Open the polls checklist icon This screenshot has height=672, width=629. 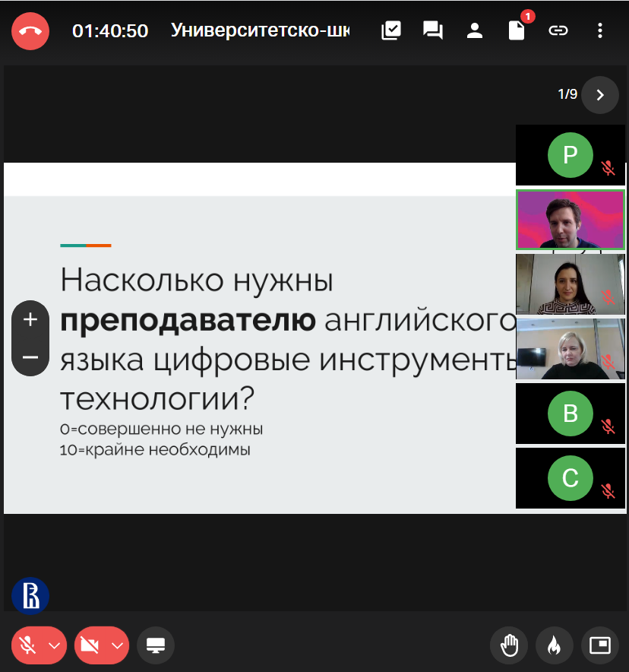point(391,30)
